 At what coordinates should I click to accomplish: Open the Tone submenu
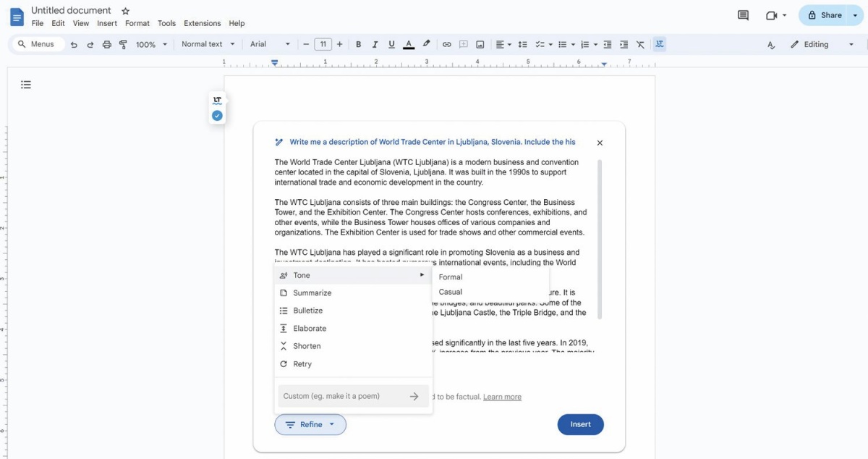pyautogui.click(x=353, y=275)
